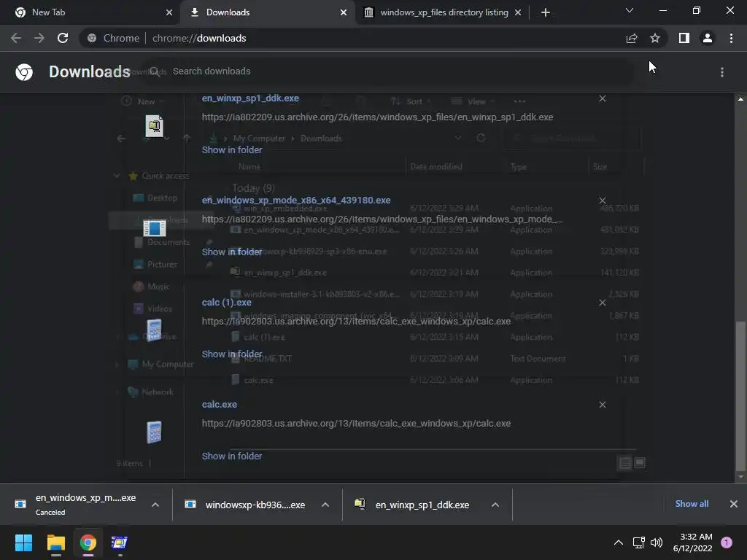Screen dimensions: 747x560
Task: Click the Chrome taskbar icon
Action: pyautogui.click(x=88, y=542)
